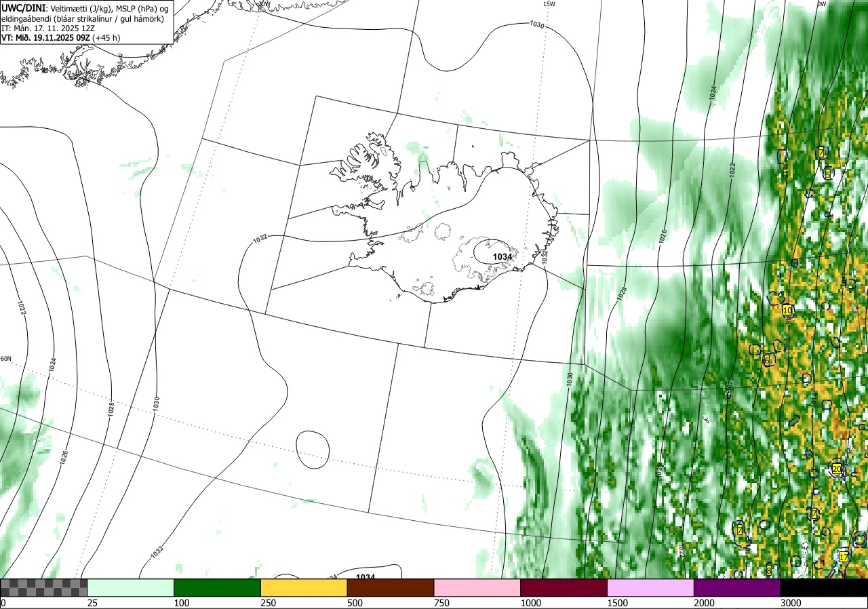The height and width of the screenshot is (609, 868).
Task: Click the legend value "250"
Action: (x=269, y=603)
